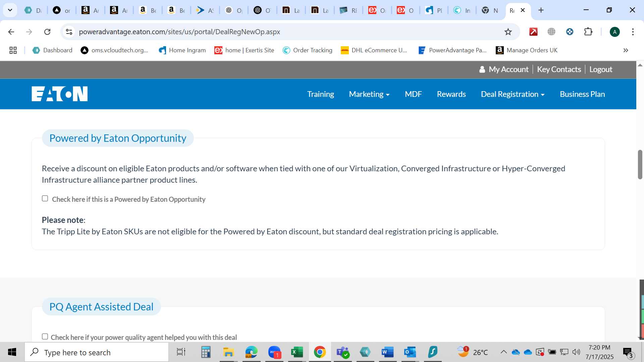The image size is (644, 362).
Task: Open Dashboard bookmark
Action: tap(52, 50)
